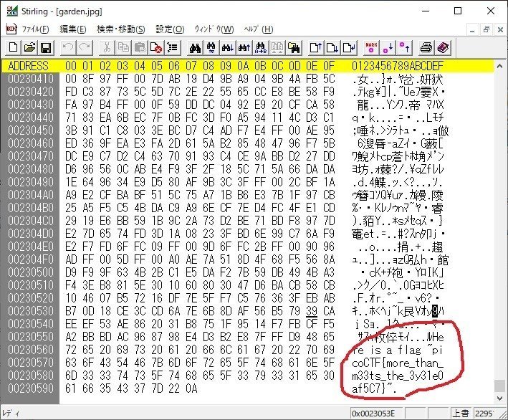Create a new file with toolbar icon
Viewport: 508px width, 420px height.
click(14, 48)
